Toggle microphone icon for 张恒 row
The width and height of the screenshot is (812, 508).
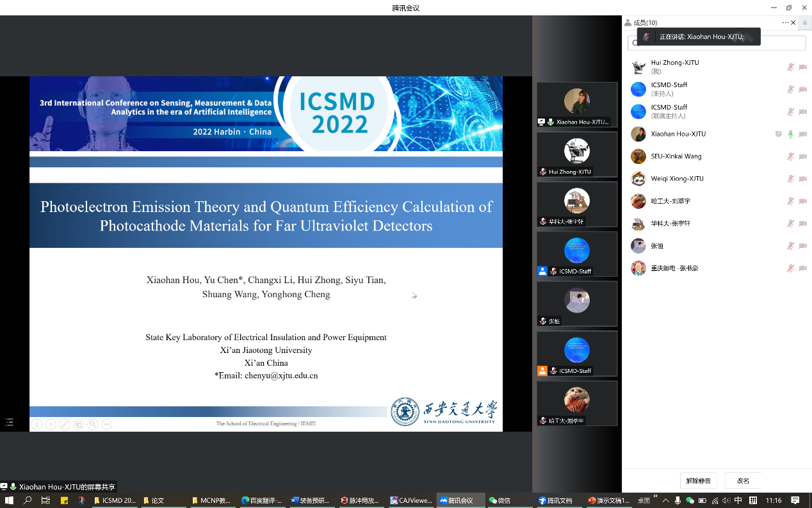tap(791, 246)
